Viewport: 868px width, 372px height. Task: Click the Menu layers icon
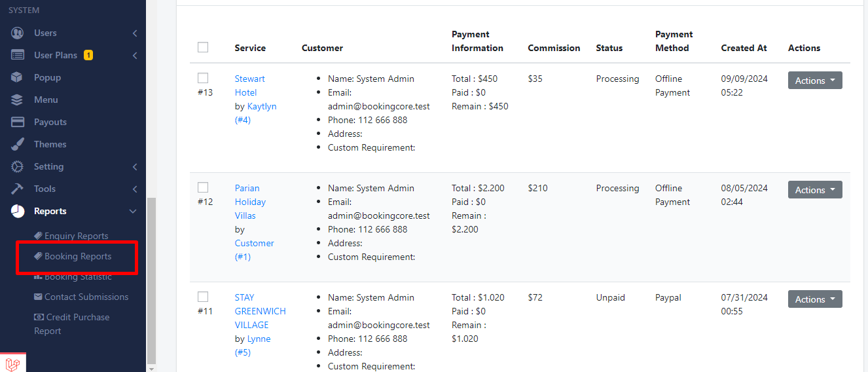pyautogui.click(x=18, y=100)
